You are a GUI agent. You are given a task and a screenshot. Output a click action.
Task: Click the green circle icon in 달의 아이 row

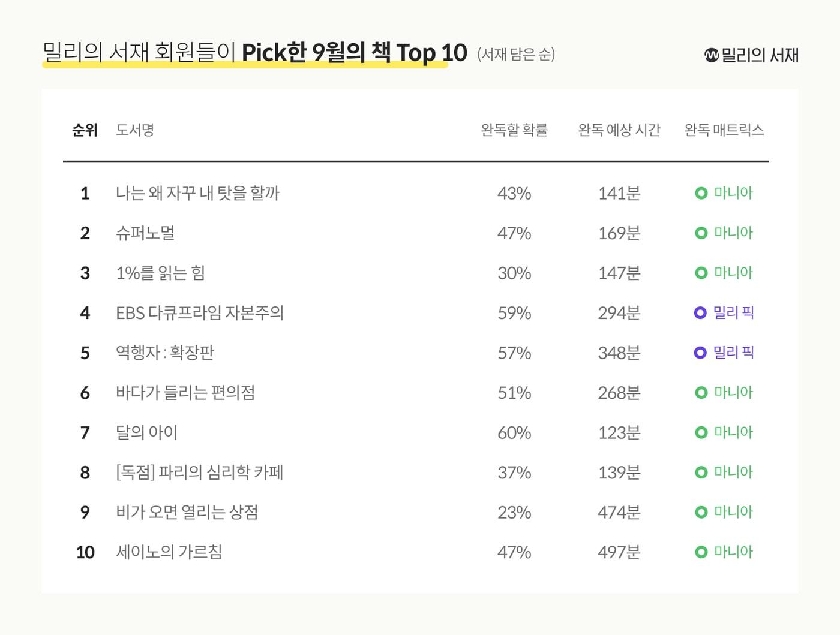(x=701, y=432)
